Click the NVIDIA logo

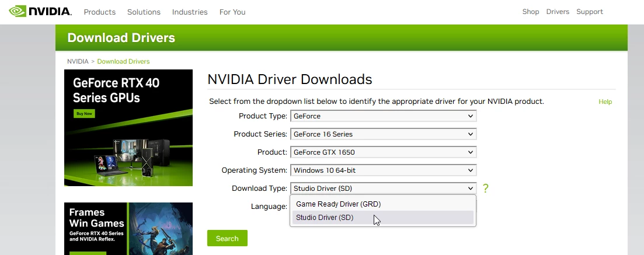(x=40, y=11)
